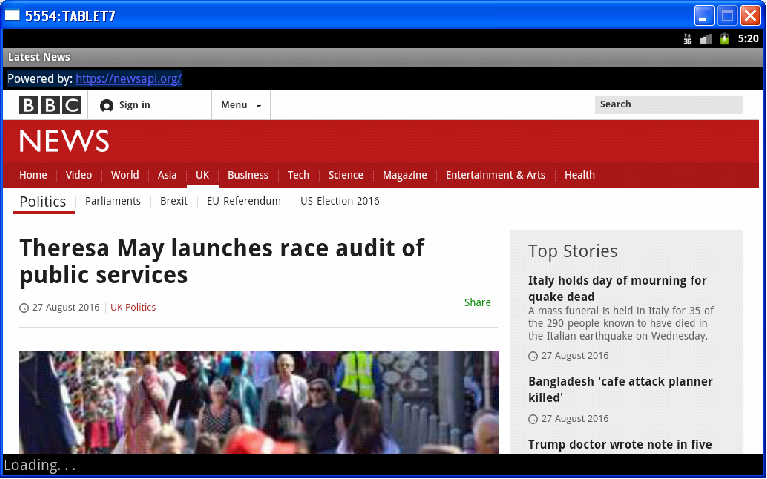The image size is (767, 479).
Task: Click the Search input field
Action: (668, 104)
